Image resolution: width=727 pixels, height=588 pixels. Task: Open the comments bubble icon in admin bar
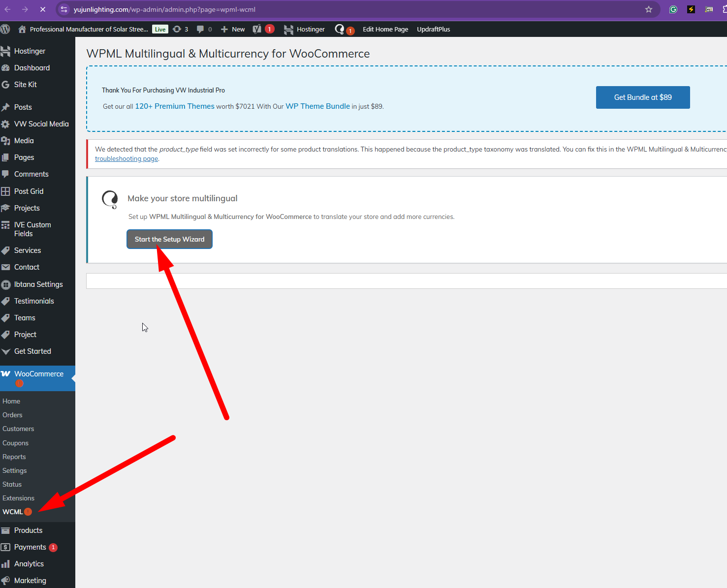(200, 29)
